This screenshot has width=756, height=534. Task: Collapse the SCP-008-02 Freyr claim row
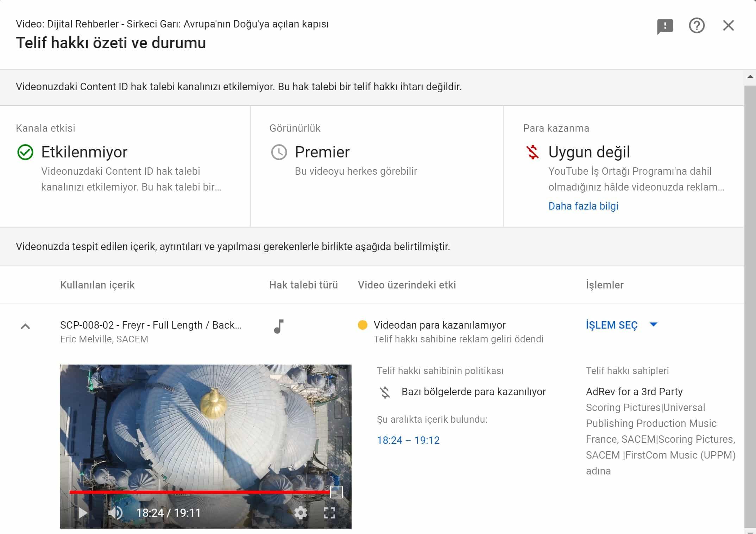pyautogui.click(x=25, y=327)
